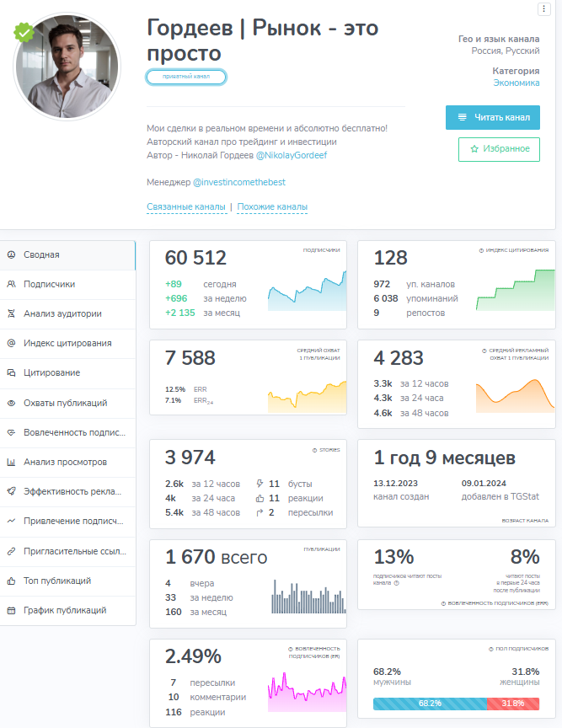Click the 4 283 ad reach value

(399, 358)
